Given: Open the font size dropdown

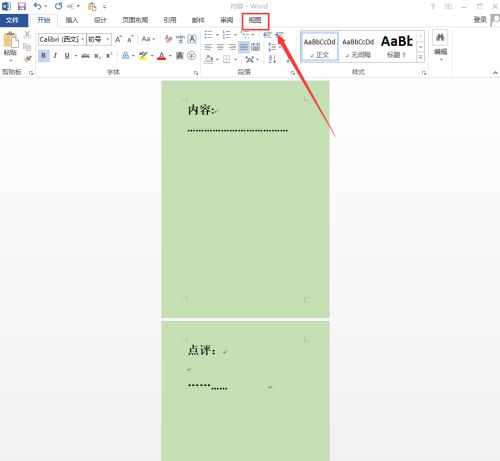Looking at the screenshot, I should click(99, 39).
